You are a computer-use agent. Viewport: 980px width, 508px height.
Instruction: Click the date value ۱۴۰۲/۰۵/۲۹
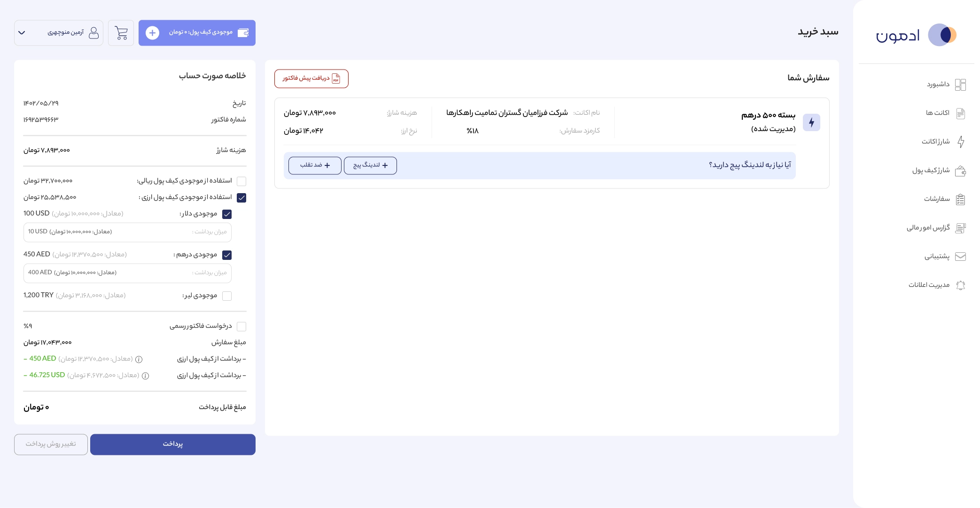click(x=41, y=103)
